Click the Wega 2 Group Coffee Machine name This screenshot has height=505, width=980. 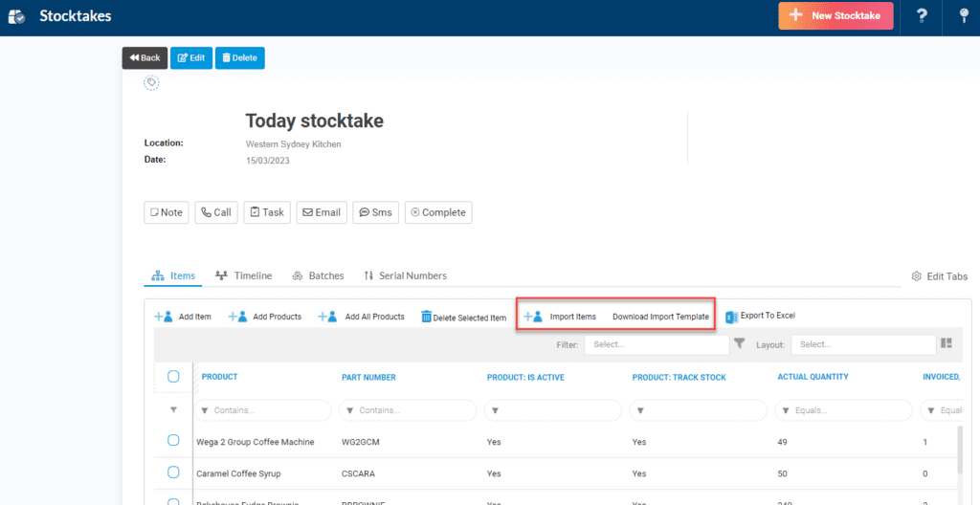[255, 442]
